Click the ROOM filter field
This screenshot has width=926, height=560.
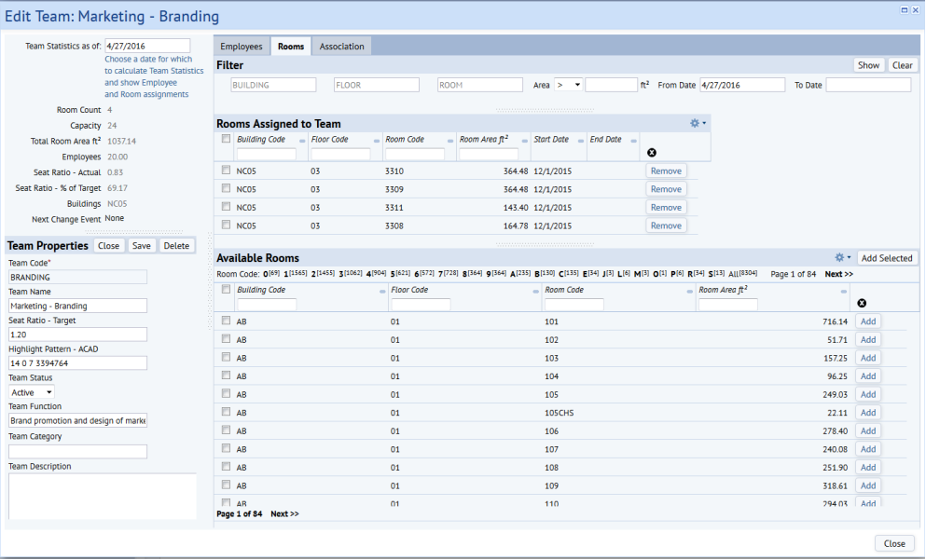[480, 85]
